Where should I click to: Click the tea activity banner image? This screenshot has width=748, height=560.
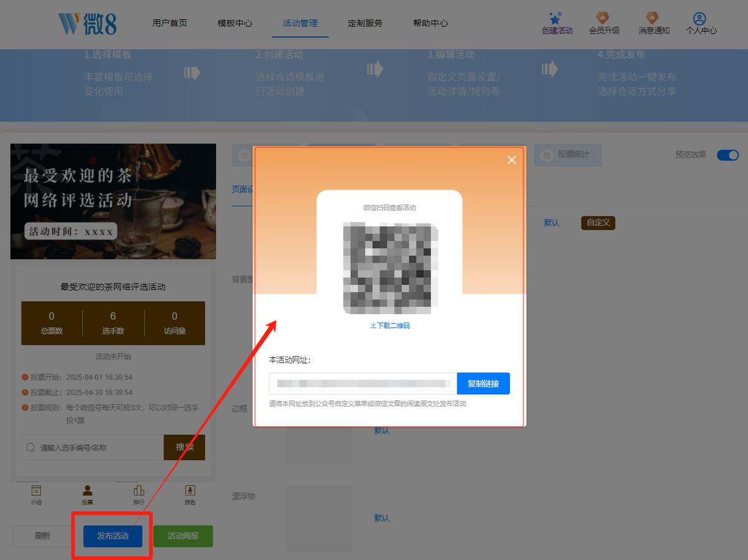(x=113, y=201)
